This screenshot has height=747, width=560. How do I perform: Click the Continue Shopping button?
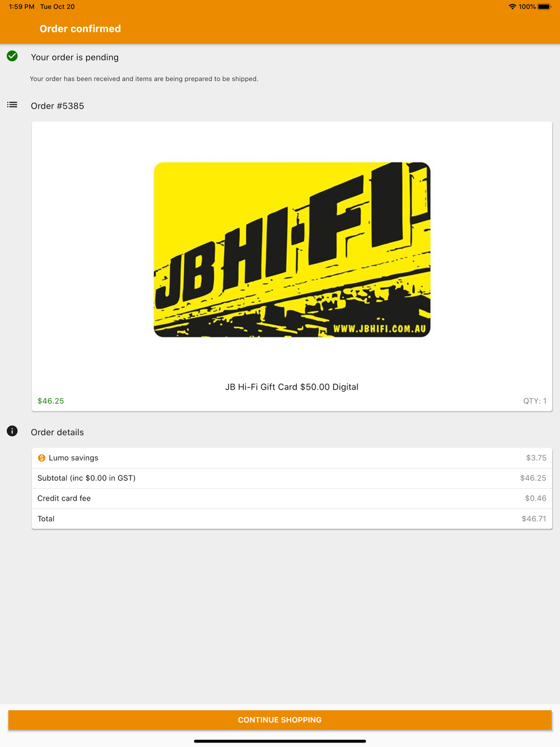pos(280,720)
